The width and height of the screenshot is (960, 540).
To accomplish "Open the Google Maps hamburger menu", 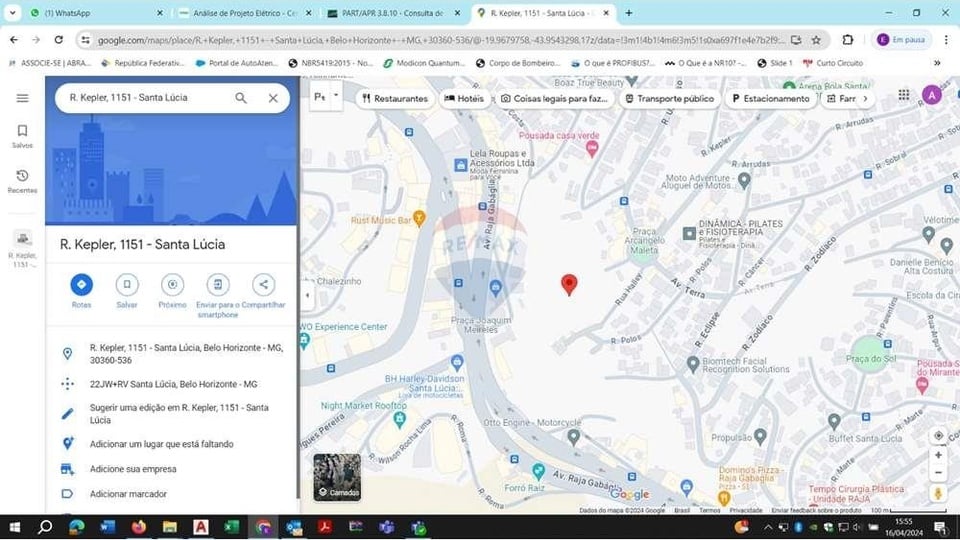I will (x=22, y=98).
